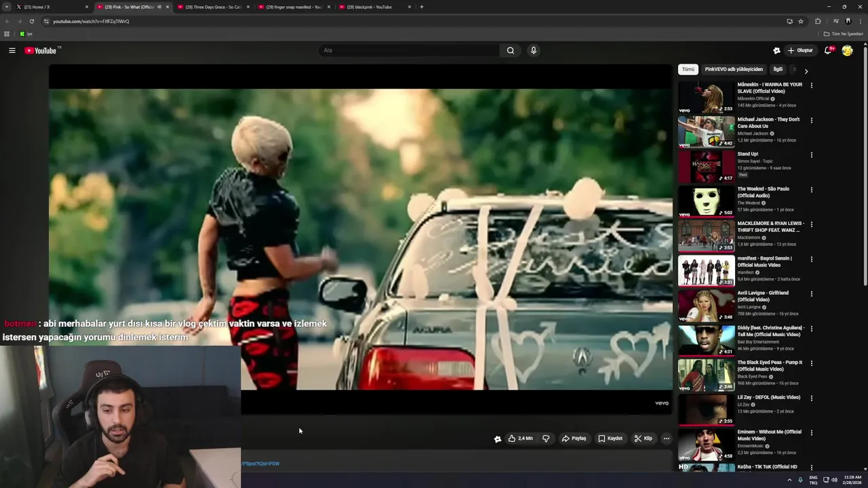Open options for Avril Lavigne Girlfriend video
The width and height of the screenshot is (868, 488).
(812, 293)
